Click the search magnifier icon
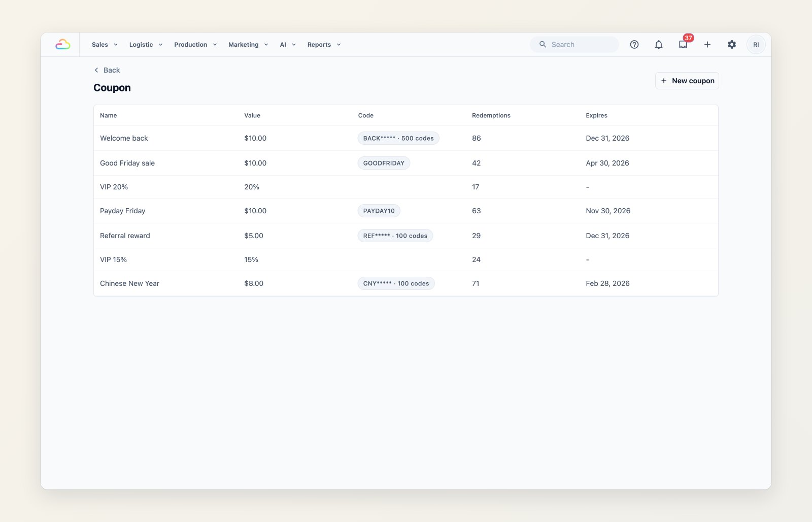The height and width of the screenshot is (522, 812). click(543, 45)
